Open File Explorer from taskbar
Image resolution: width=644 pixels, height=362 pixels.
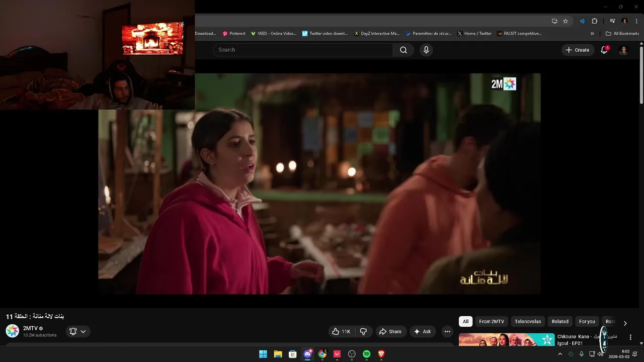pos(278,354)
